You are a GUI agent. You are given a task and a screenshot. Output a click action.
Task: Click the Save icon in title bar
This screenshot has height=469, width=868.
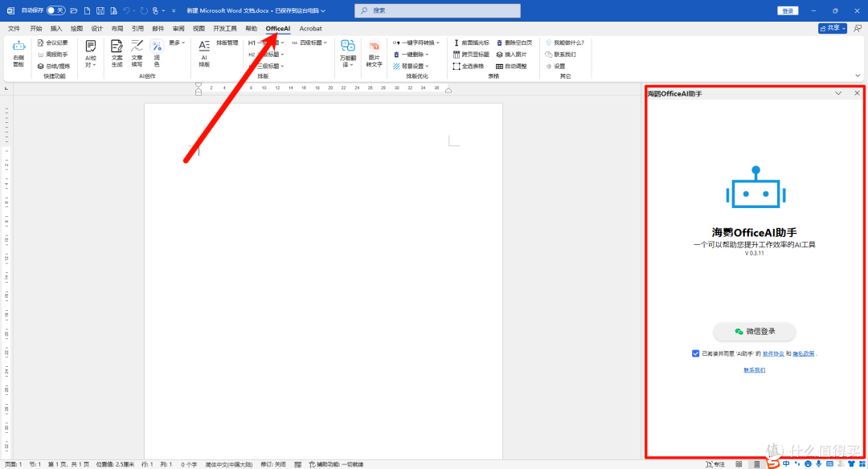(100, 10)
